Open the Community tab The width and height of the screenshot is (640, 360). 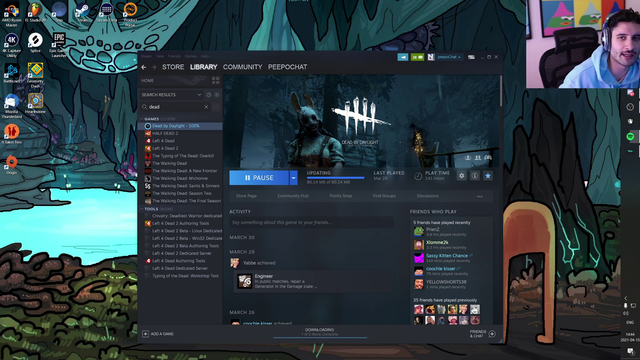pyautogui.click(x=242, y=67)
